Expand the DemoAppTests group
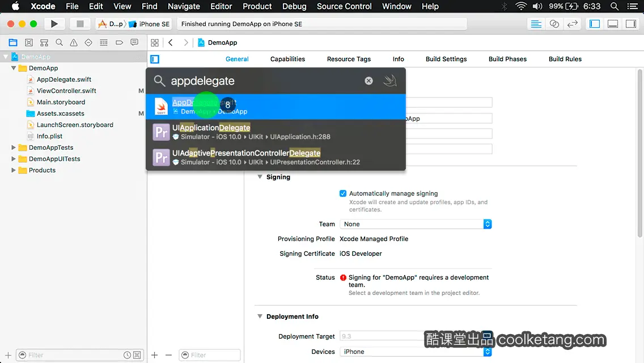644x363 pixels. click(x=14, y=147)
